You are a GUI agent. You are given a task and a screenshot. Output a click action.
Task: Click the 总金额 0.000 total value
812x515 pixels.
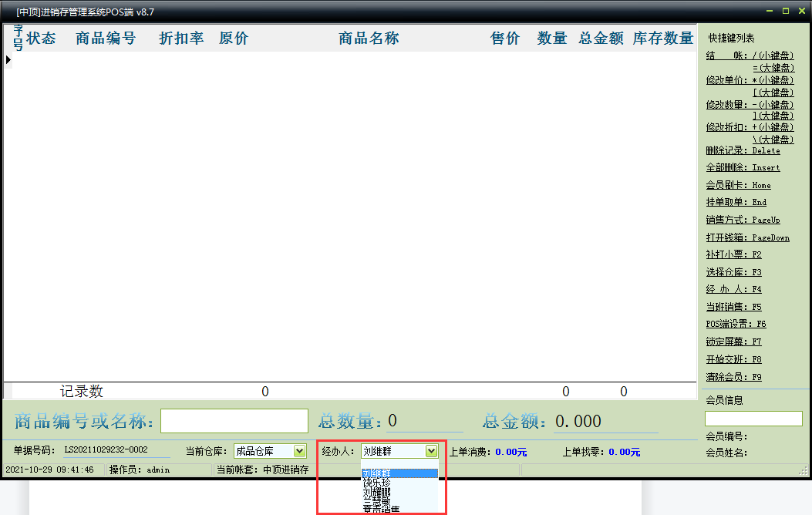click(578, 421)
